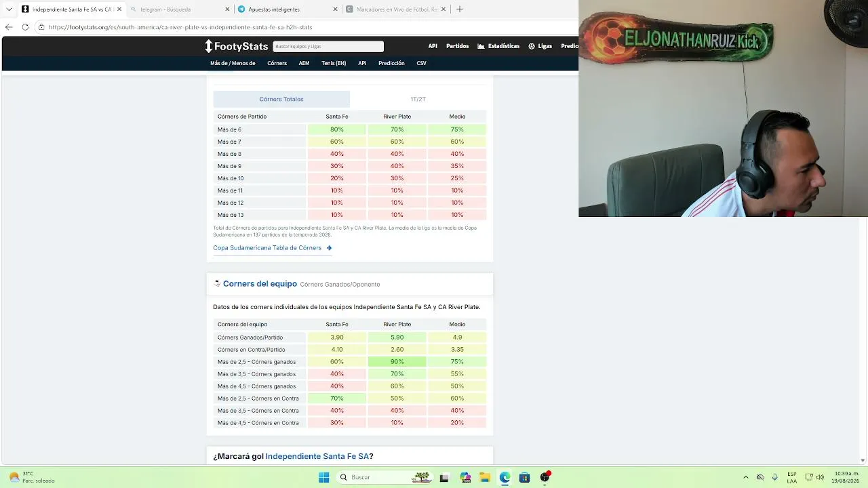This screenshot has height=488, width=868.
Task: Open the Predicción menu item
Action: click(x=391, y=63)
